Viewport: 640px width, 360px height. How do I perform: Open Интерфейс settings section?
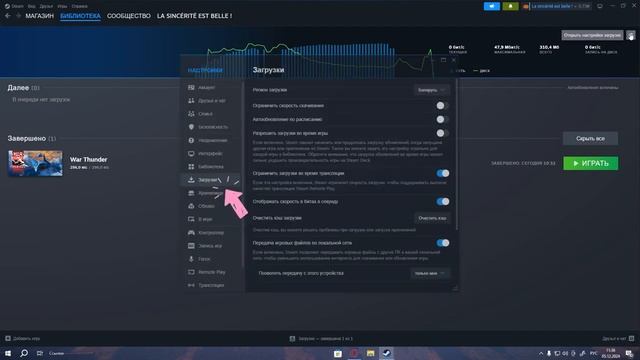coord(206,153)
